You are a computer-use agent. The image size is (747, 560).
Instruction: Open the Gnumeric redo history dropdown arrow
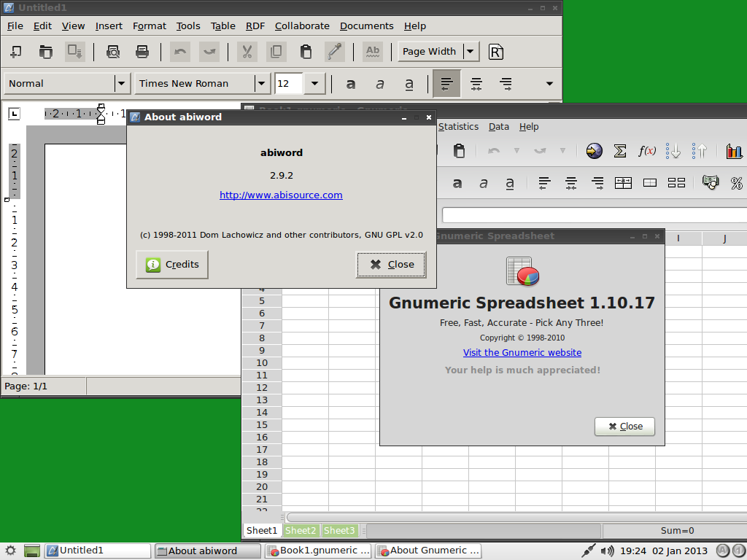click(x=562, y=151)
